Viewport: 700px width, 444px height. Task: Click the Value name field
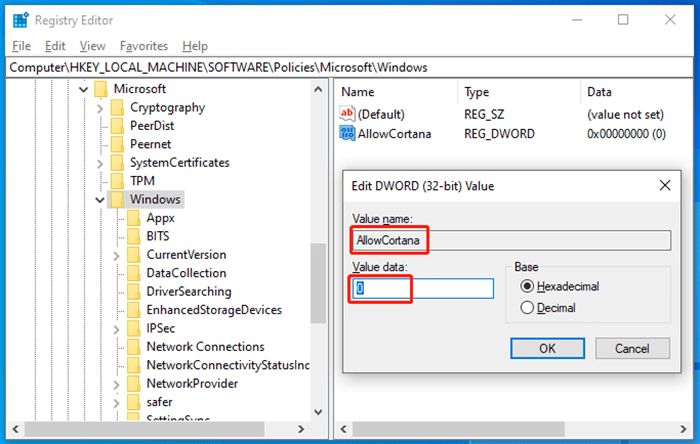pyautogui.click(x=511, y=240)
